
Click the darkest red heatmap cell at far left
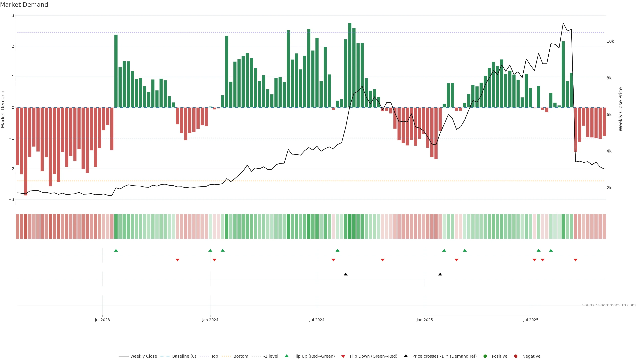coord(25,226)
